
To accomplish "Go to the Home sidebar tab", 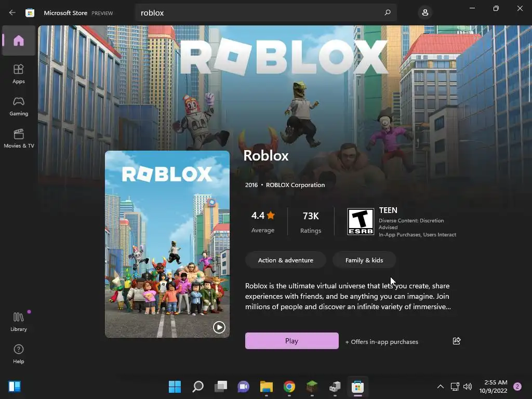I will pos(19,41).
